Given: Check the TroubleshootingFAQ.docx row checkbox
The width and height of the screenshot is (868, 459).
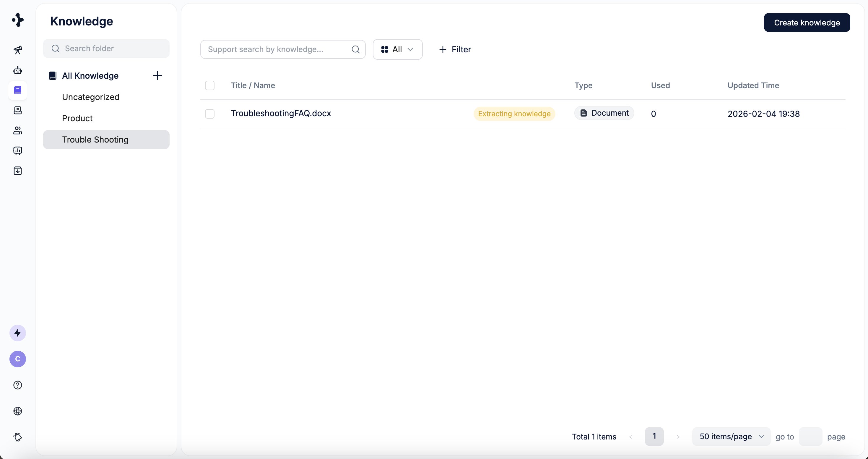Looking at the screenshot, I should (x=209, y=114).
